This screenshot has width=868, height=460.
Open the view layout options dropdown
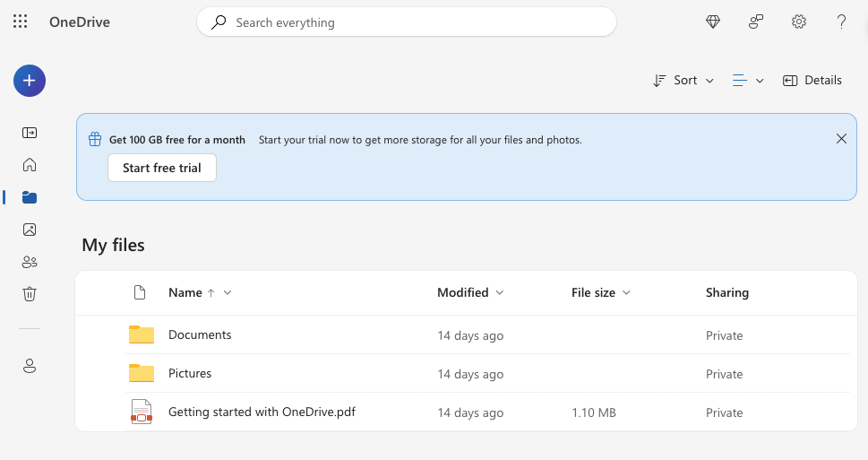coord(748,81)
